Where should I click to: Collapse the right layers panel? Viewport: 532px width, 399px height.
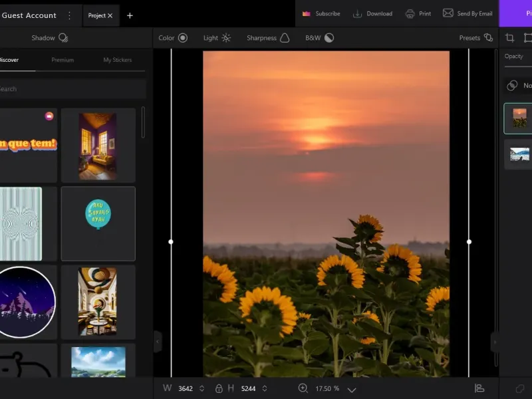[x=494, y=342]
